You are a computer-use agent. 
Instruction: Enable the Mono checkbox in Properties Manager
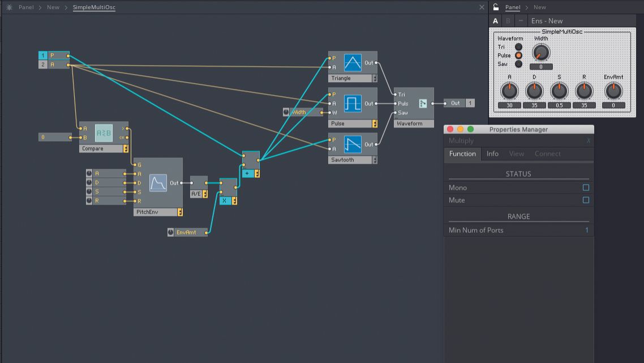click(x=586, y=187)
